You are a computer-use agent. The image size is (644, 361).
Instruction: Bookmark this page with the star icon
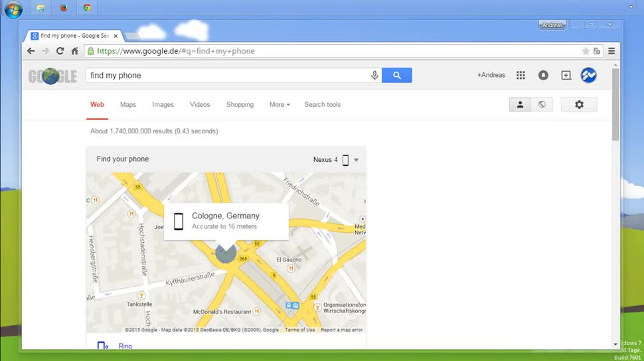click(x=586, y=51)
